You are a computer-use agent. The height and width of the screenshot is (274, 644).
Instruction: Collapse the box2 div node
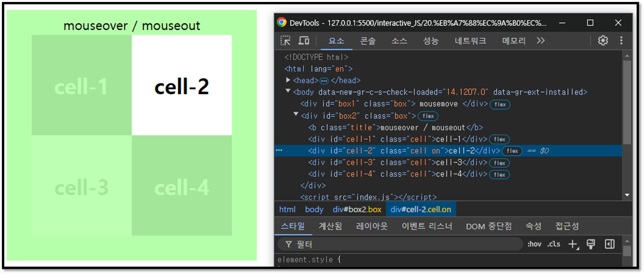296,114
